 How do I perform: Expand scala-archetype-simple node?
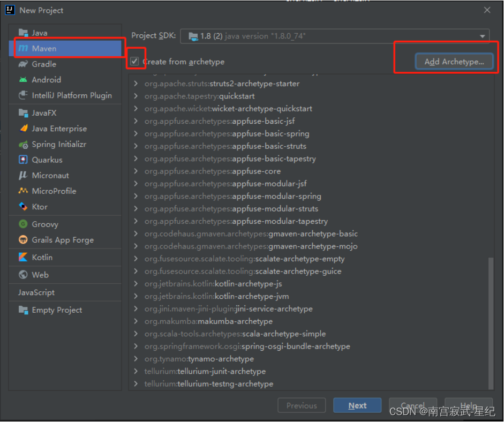coord(136,334)
